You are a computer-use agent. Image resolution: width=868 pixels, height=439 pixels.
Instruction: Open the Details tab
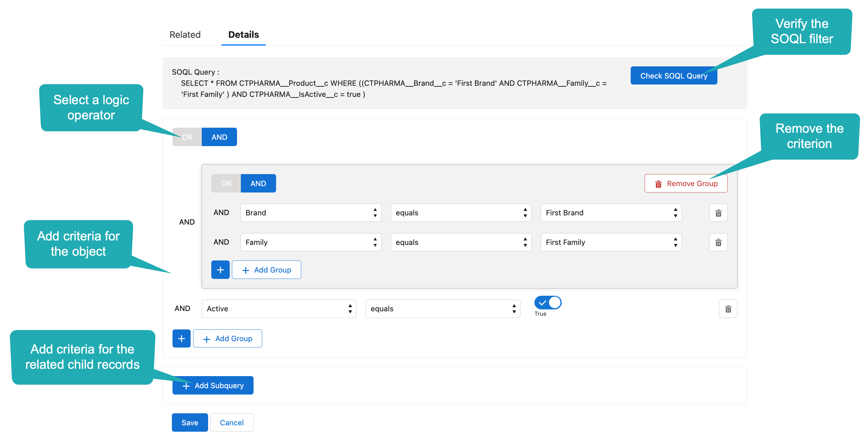click(x=243, y=34)
